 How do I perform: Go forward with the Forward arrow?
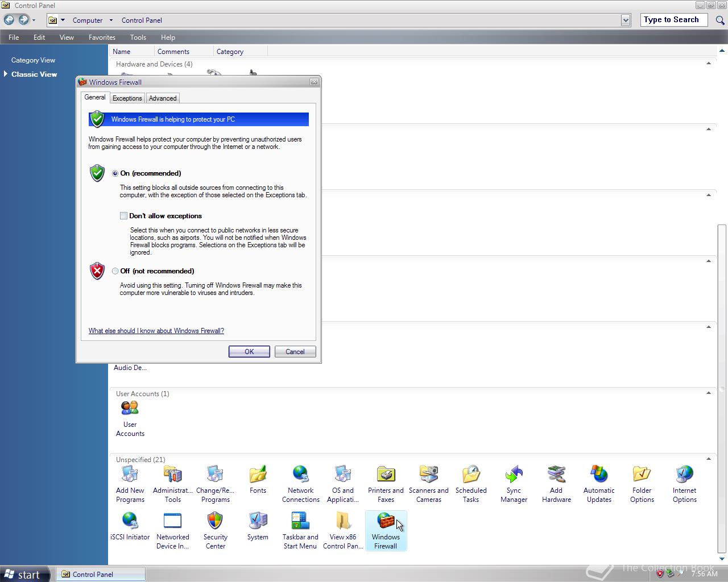pyautogui.click(x=23, y=20)
